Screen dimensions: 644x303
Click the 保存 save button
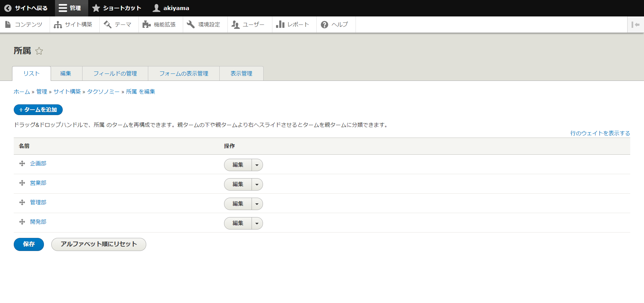pos(29,244)
